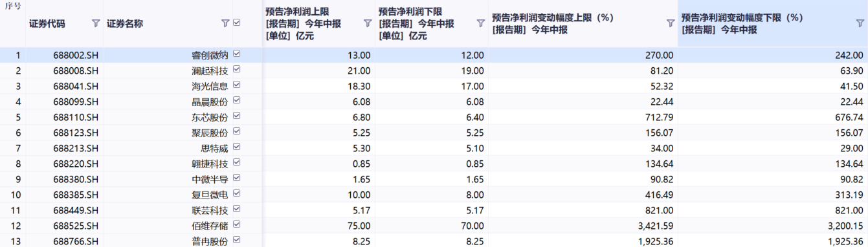Image resolution: width=868 pixels, height=247 pixels.
Task: Select stock code 688380.SH
Action: point(75,180)
